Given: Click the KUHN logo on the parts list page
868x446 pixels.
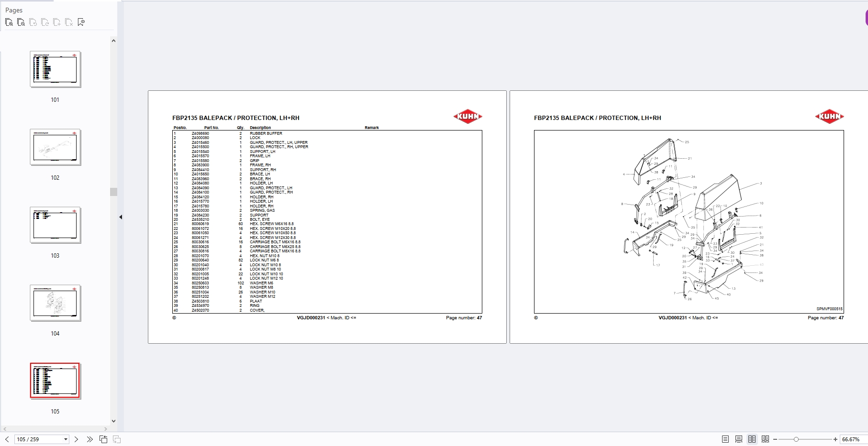Looking at the screenshot, I should coord(467,116).
